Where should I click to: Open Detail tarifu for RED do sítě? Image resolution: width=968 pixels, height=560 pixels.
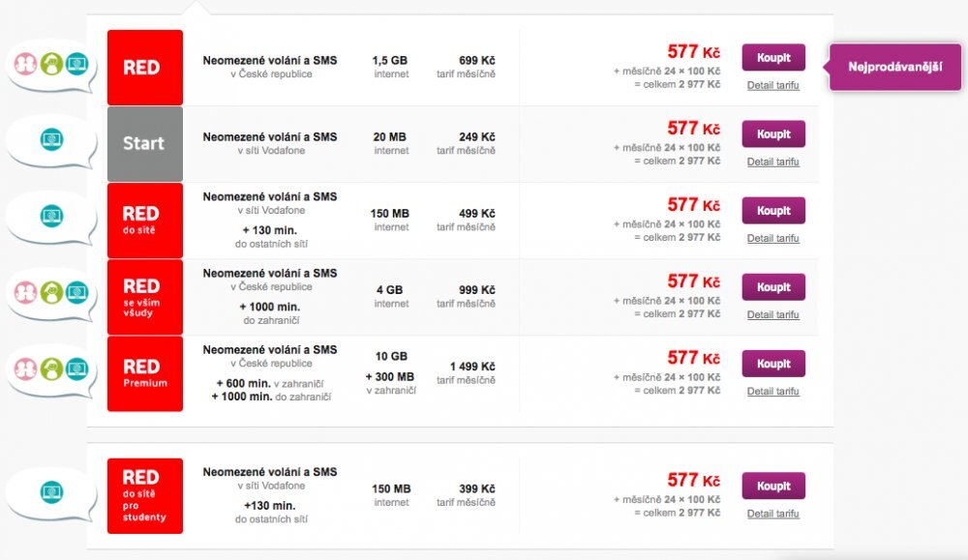tap(772, 238)
